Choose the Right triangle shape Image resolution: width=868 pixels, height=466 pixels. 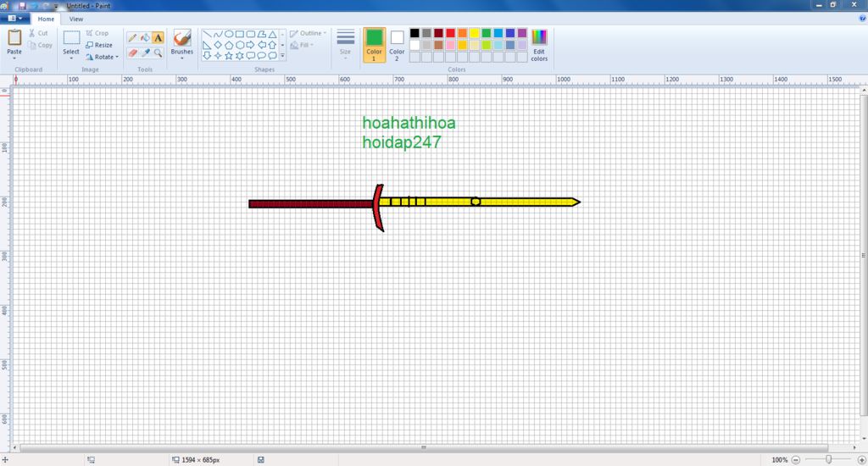tap(207, 45)
